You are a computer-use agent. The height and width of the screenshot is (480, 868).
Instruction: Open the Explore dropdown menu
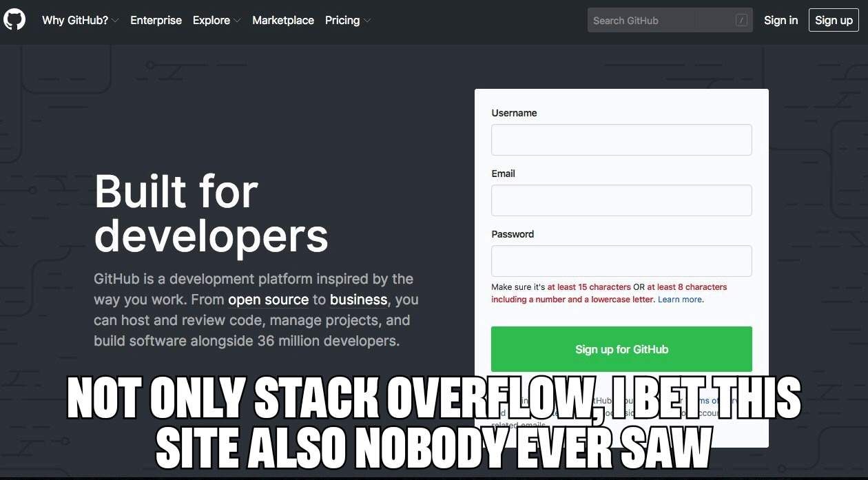(210, 20)
